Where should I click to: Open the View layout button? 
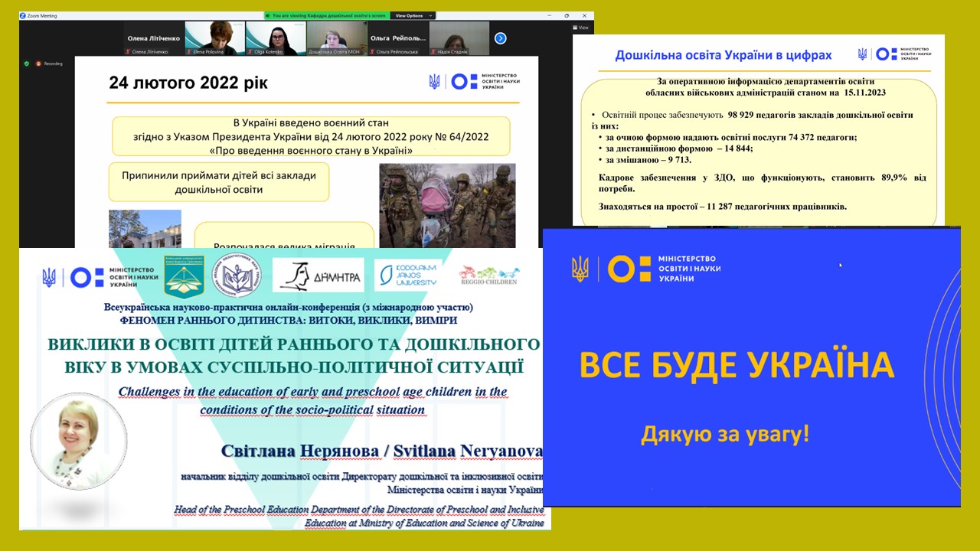click(581, 28)
